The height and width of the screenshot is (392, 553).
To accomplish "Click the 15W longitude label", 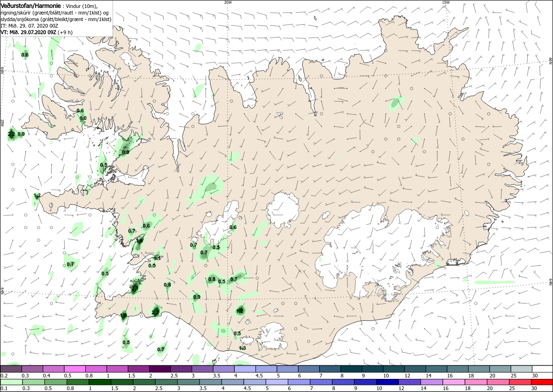I will pyautogui.click(x=446, y=2).
